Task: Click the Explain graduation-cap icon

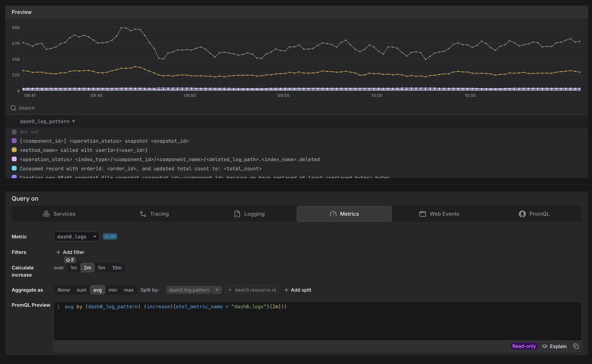Action: click(x=545, y=346)
